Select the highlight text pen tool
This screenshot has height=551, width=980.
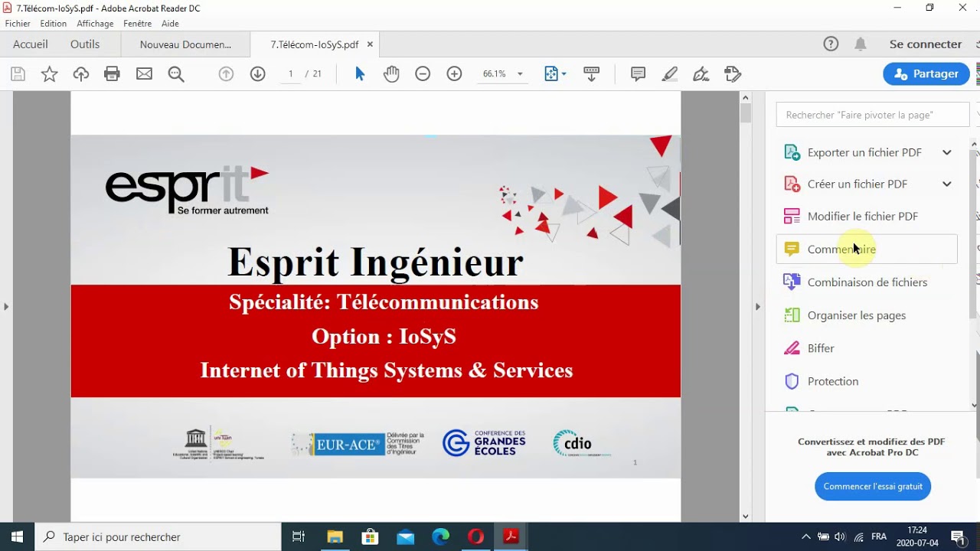pyautogui.click(x=670, y=74)
